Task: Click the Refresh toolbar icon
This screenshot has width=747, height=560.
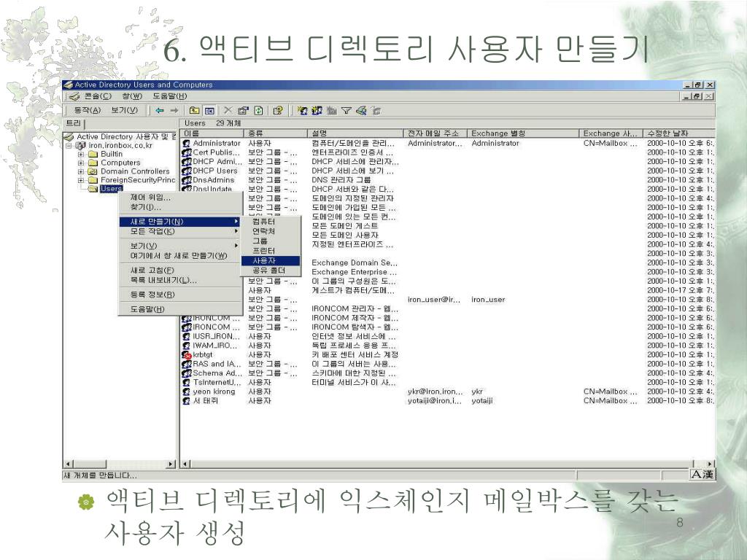Action: [x=258, y=111]
